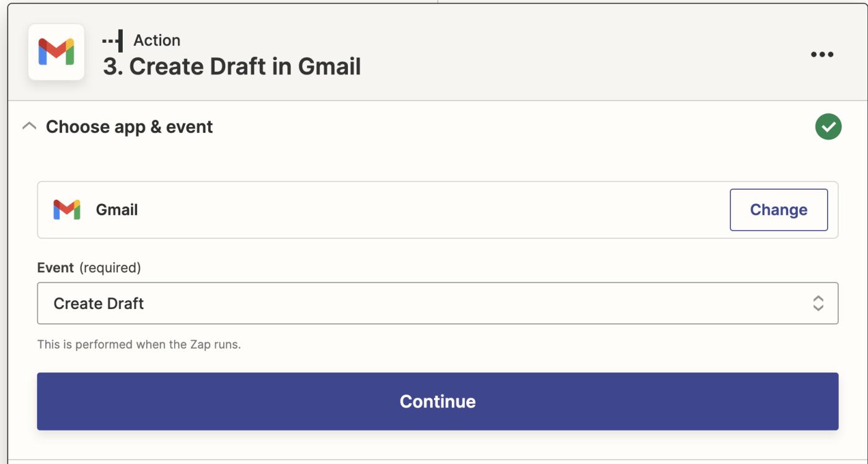Open the three-dot step options menu
The height and width of the screenshot is (464, 868).
pos(822,55)
